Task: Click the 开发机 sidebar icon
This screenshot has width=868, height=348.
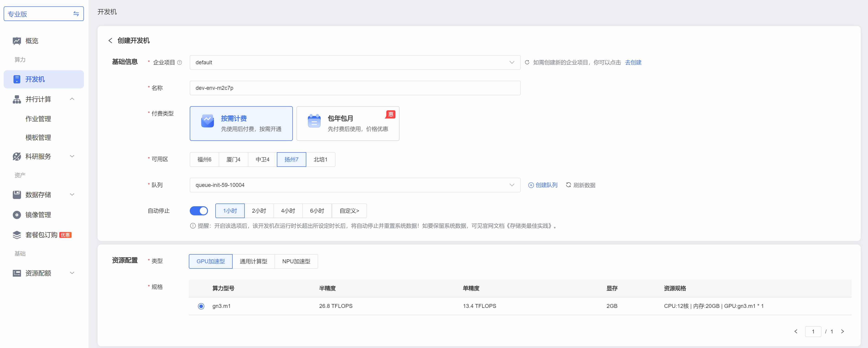Action: coord(17,79)
